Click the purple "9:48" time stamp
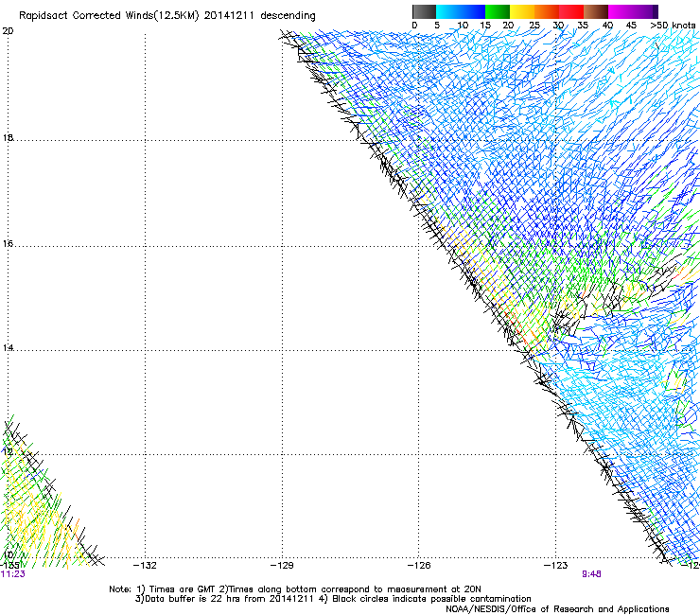The width and height of the screenshot is (700, 615). click(591, 574)
